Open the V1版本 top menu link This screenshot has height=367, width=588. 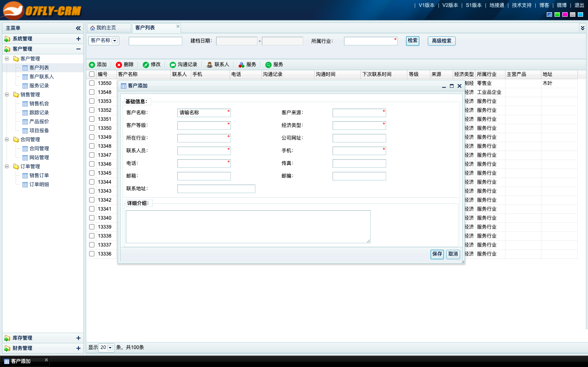point(427,5)
